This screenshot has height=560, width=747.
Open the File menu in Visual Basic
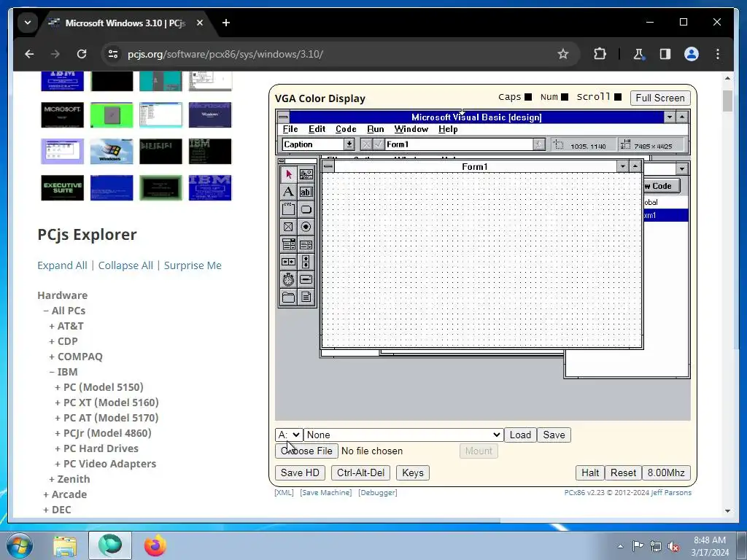point(290,129)
